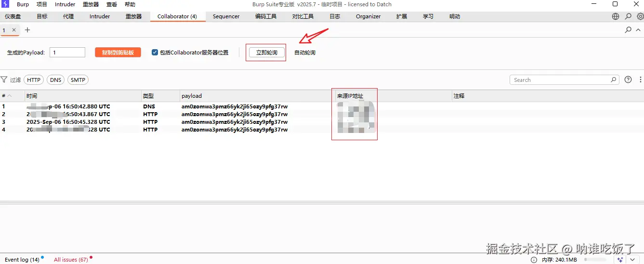This screenshot has height=264, width=644.
Task: Switch to the 学习 tab
Action: click(x=428, y=16)
